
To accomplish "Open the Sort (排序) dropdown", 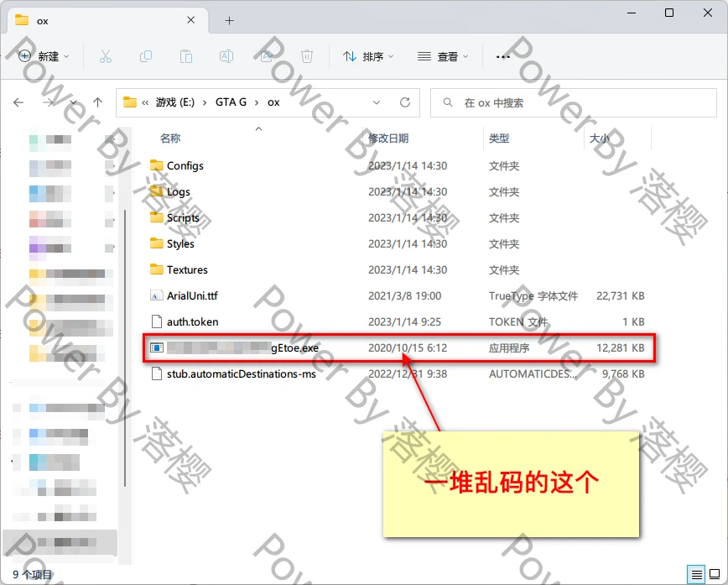I will [x=368, y=56].
